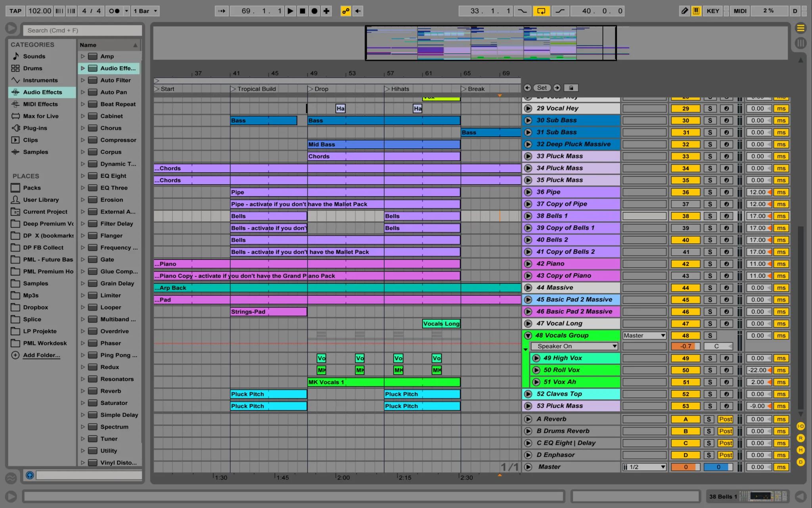The width and height of the screenshot is (812, 508).
Task: Activate track 37 Copy of Pipe
Action: (686, 204)
